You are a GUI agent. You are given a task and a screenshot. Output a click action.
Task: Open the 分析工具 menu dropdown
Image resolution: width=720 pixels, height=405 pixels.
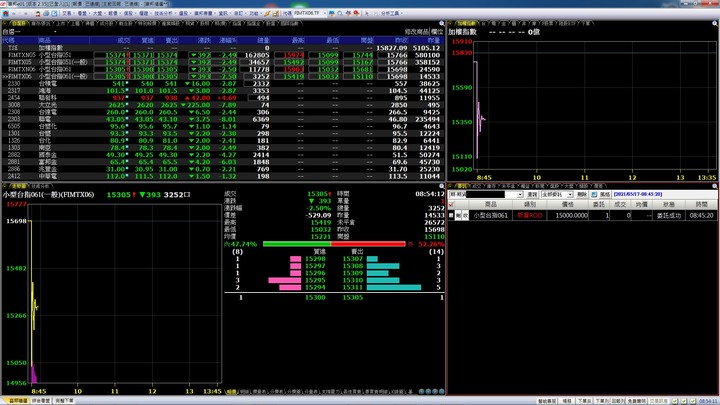[x=391, y=13]
